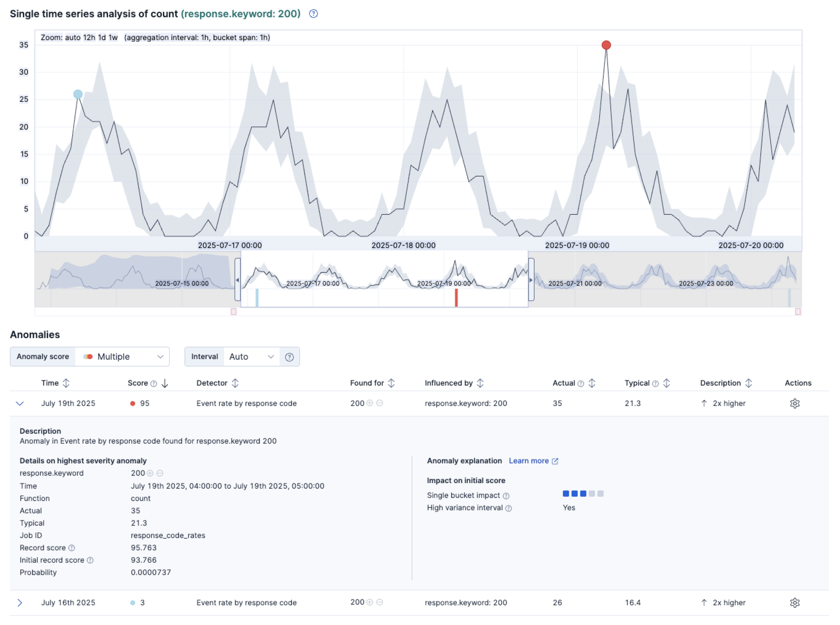
Task: Sort table by Actual value
Action: 592,383
